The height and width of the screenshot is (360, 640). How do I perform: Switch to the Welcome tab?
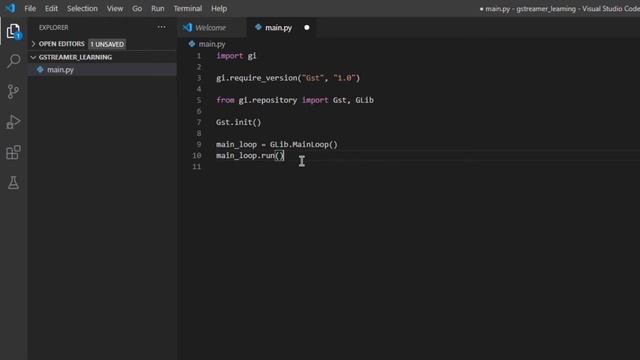(x=212, y=27)
